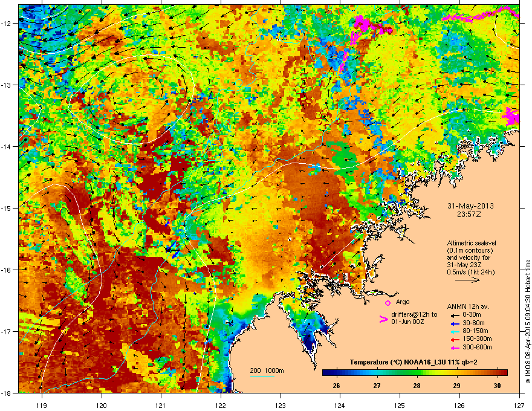Click the date label 31-May-2013

pos(470,206)
